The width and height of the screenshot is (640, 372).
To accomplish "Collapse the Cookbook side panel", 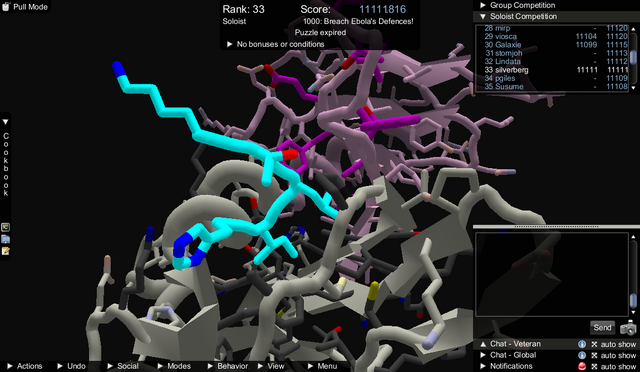I will 5,122.
